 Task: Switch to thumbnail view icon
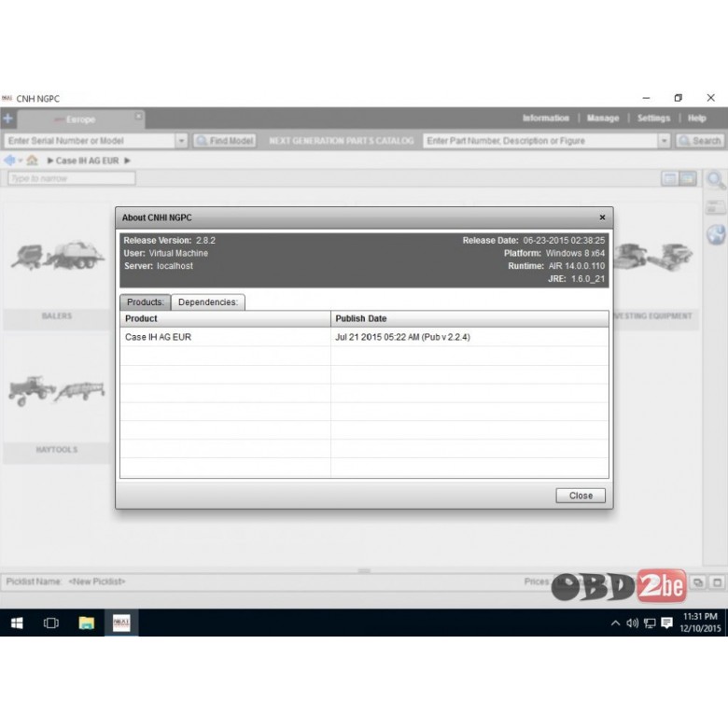(688, 179)
